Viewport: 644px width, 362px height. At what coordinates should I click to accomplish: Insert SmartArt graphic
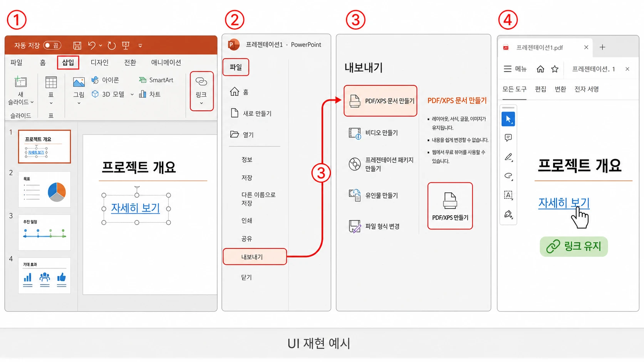(156, 80)
